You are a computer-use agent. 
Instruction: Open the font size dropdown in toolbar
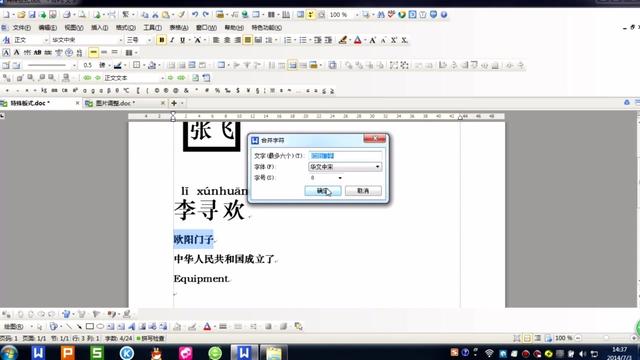coord(149,40)
